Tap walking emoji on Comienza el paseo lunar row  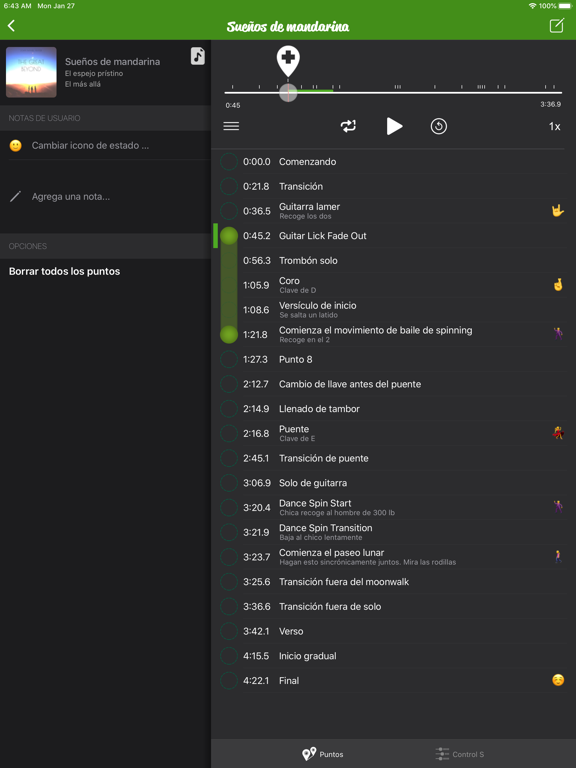point(558,556)
